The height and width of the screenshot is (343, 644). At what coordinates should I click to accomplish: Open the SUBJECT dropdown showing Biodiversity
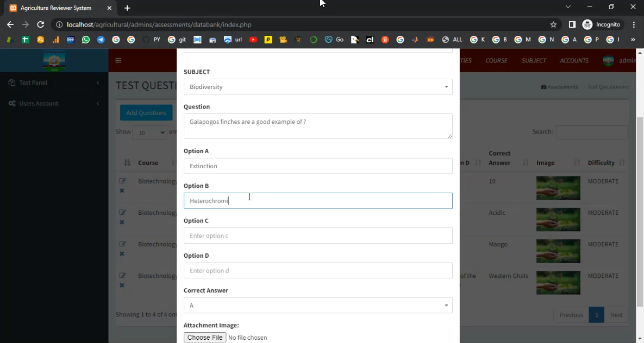tap(318, 87)
